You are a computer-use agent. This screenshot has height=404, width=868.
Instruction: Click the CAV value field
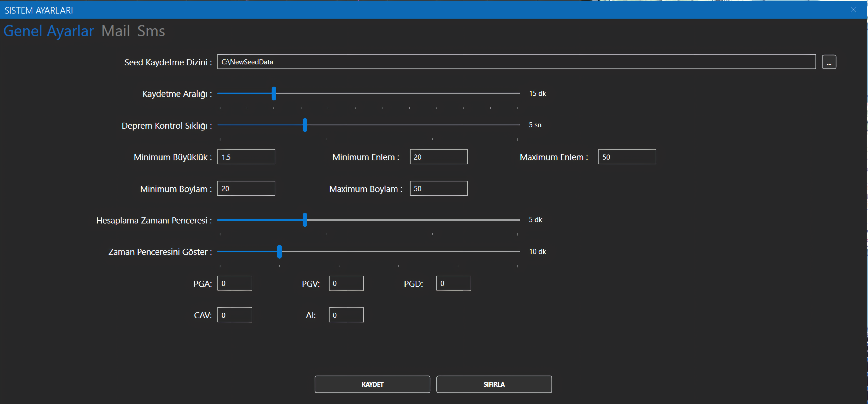(x=235, y=315)
